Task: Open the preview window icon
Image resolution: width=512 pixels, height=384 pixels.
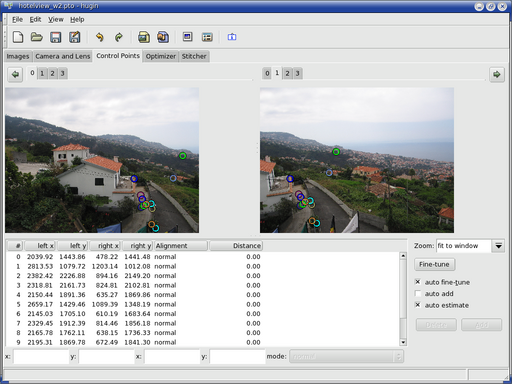Action: 188,37
